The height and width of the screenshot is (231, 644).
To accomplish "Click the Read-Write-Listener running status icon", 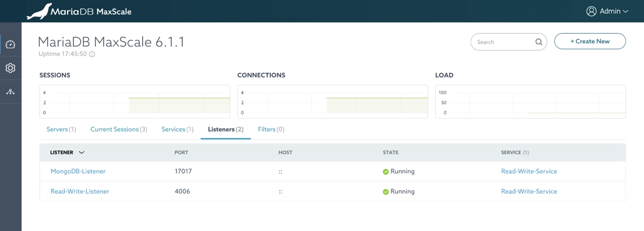I will 385,191.
